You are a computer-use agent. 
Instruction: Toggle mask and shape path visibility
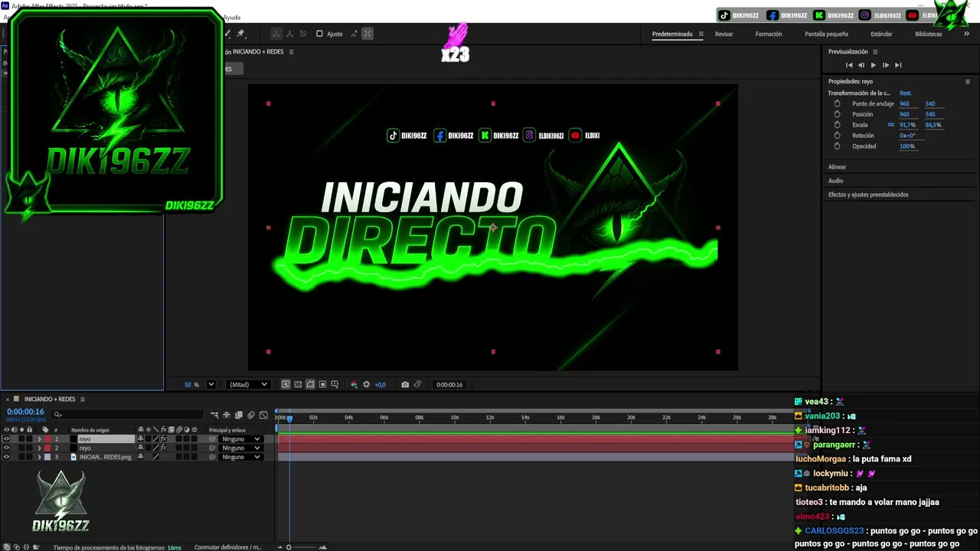pyautogui.click(x=310, y=384)
